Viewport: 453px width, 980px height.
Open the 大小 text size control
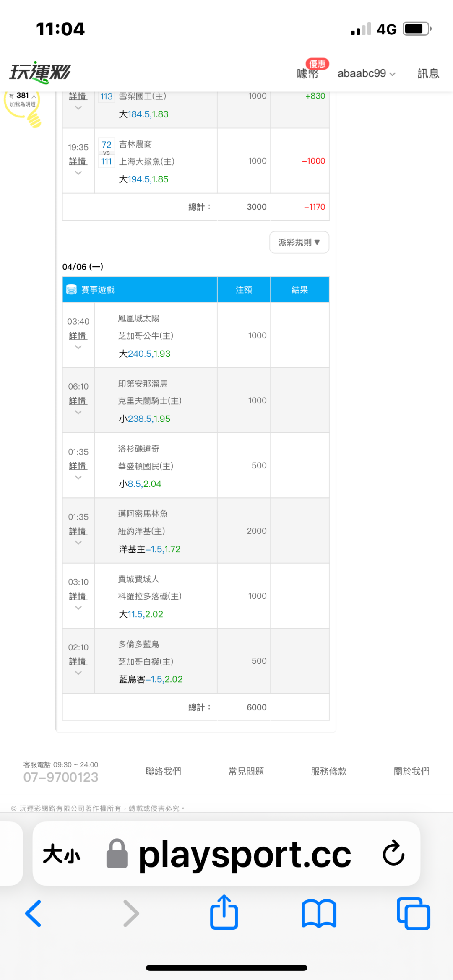61,854
